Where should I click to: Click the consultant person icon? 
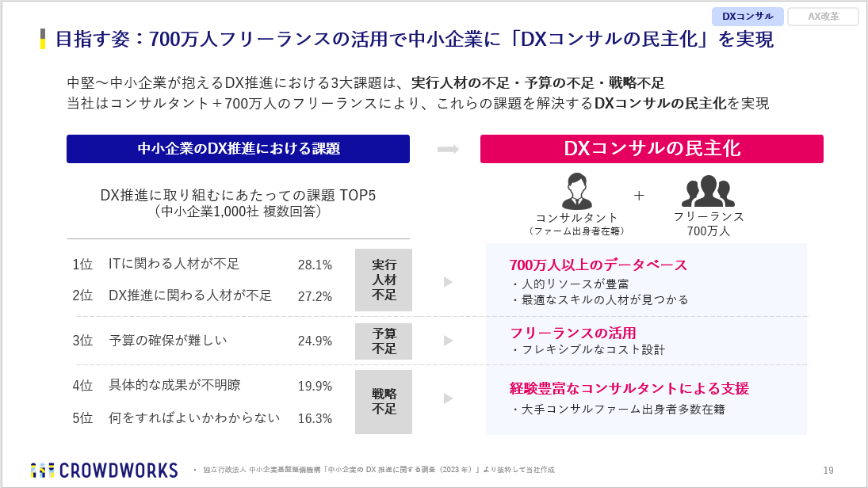576,191
